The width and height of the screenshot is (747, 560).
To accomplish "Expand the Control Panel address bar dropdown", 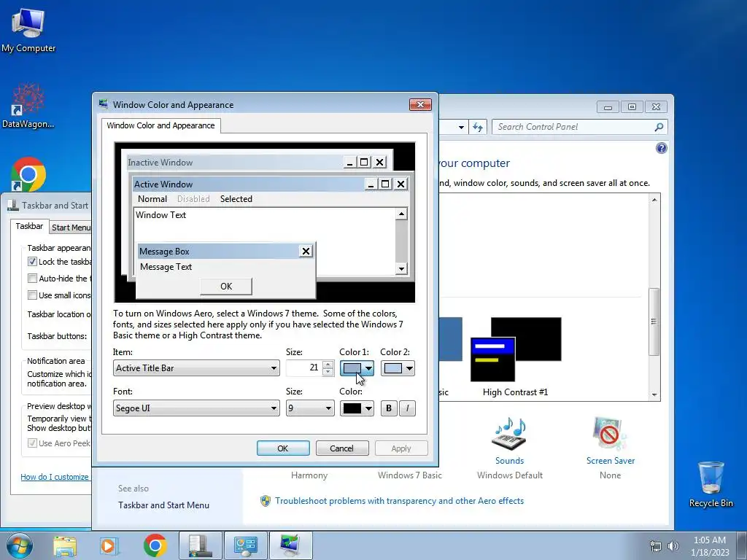I will pos(461,127).
